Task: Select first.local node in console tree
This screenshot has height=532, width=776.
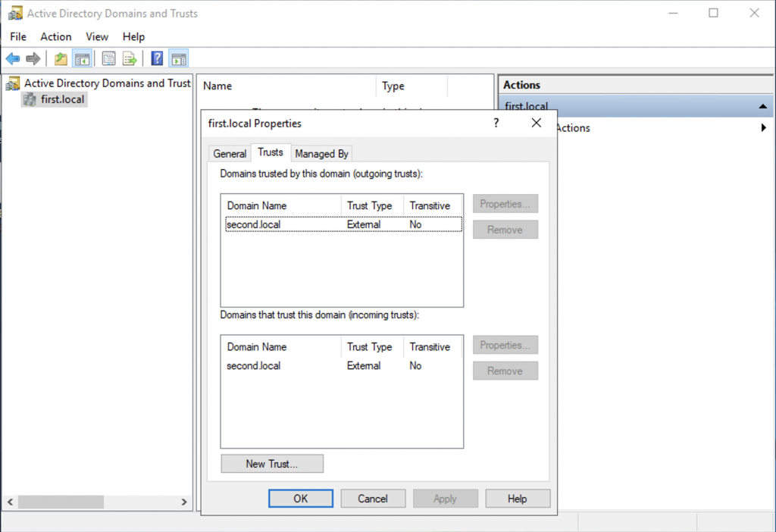Action: coord(62,99)
